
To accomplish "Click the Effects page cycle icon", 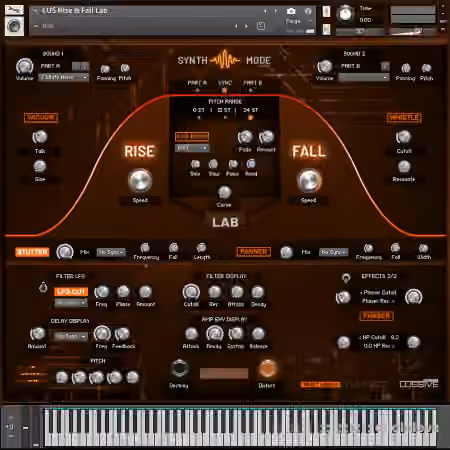I will click(x=346, y=278).
